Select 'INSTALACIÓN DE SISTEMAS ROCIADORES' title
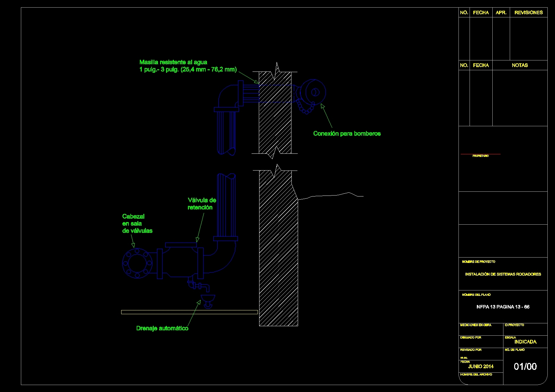This screenshot has width=555, height=392. tap(503, 274)
